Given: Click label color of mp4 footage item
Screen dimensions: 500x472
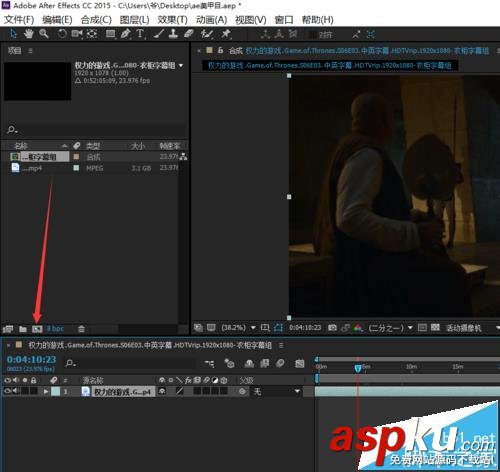Looking at the screenshot, I should point(76,168).
